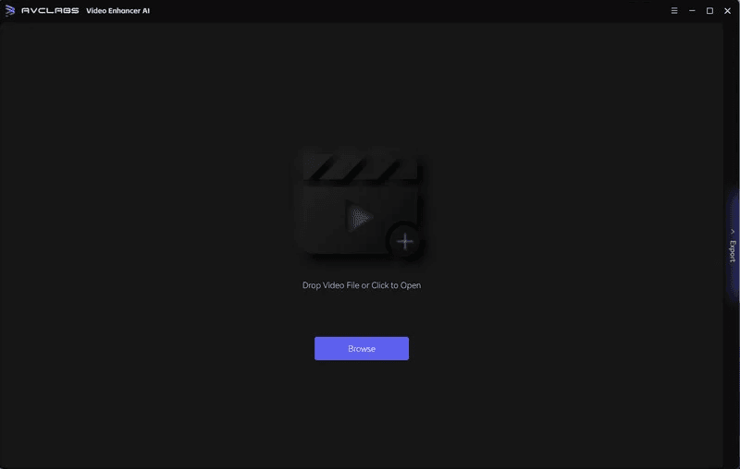Minimize the Video Enhancer AI window
Screen dimensions: 740x469
click(x=692, y=10)
